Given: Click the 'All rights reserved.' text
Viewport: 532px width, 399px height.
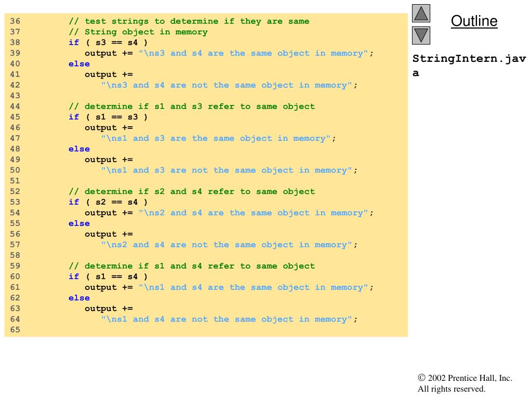Looking at the screenshot, I should (451, 389).
